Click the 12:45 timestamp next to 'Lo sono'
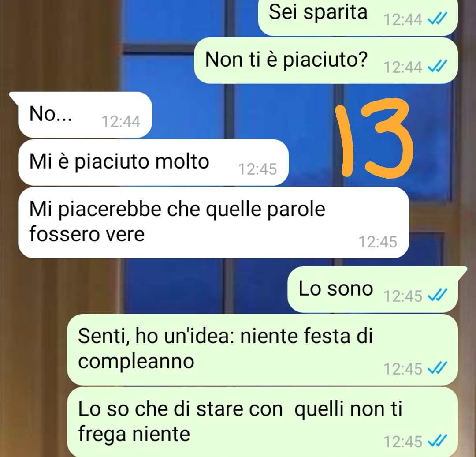Screen dimensions: 476x457 (x=403, y=296)
